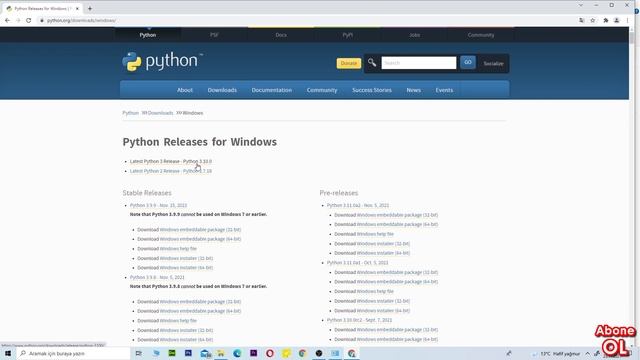Close the Python Releases for Windows tab
This screenshot has width=640, height=360.
pos(77,8)
